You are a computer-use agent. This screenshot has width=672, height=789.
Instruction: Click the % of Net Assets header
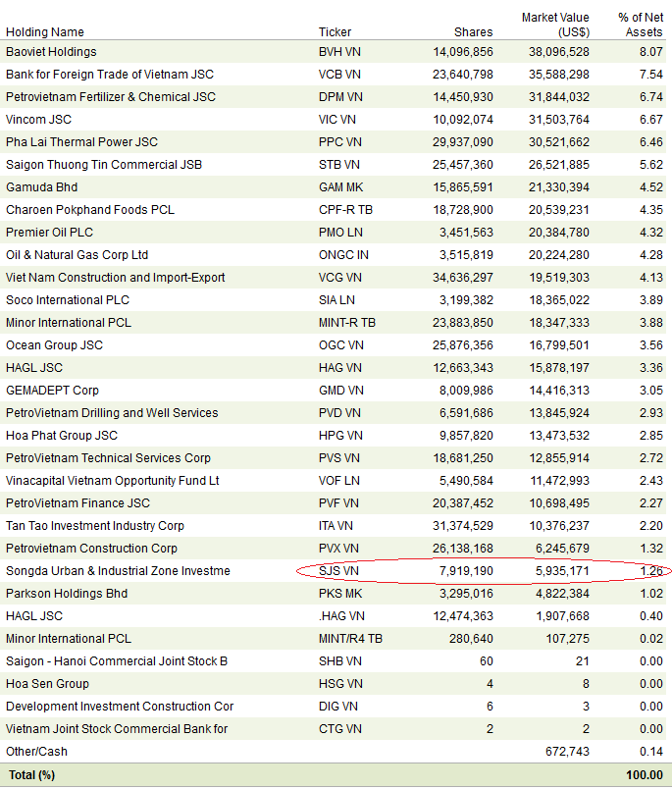point(641,25)
